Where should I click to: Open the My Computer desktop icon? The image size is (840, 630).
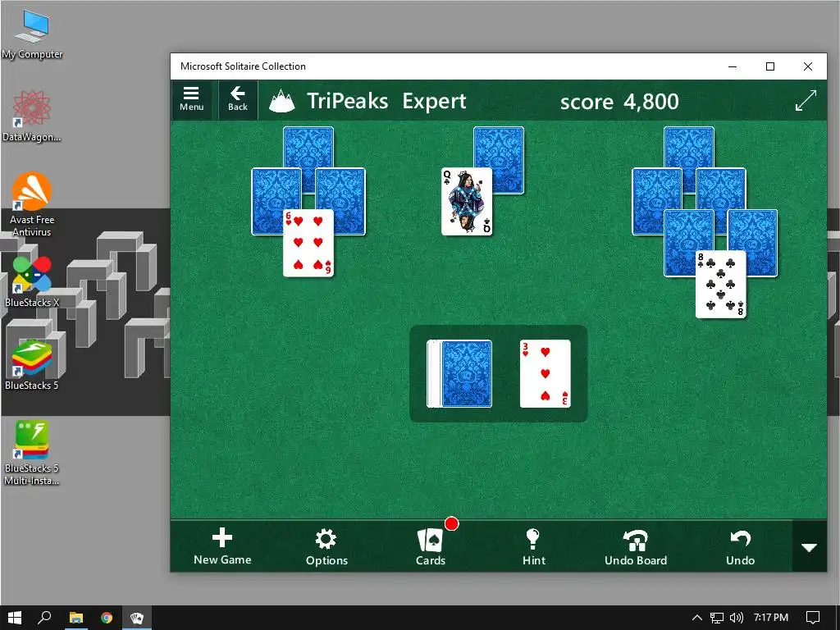[32, 34]
